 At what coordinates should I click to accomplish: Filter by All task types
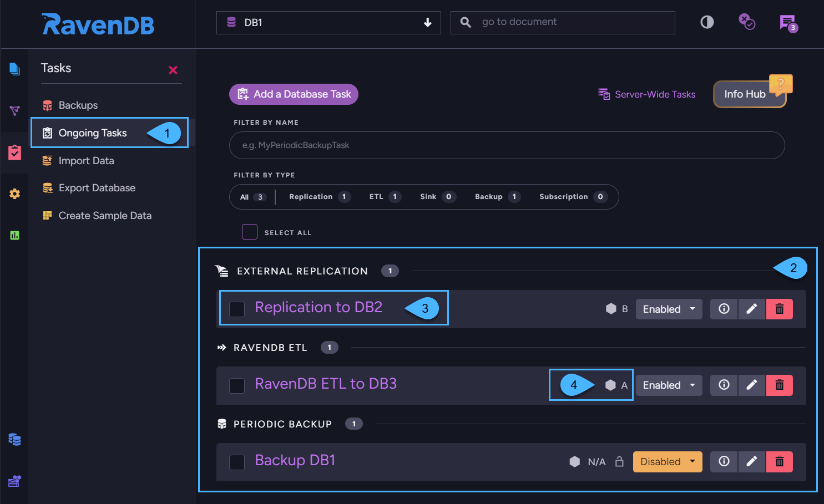point(253,197)
